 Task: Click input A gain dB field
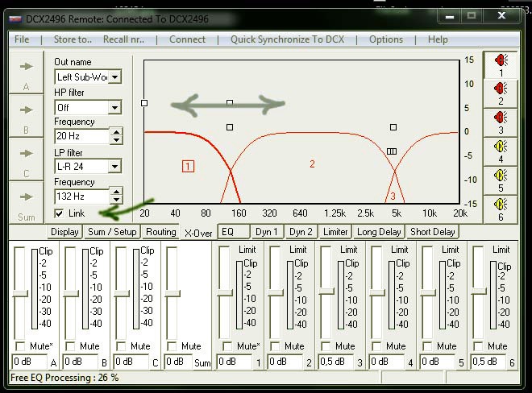pos(29,362)
